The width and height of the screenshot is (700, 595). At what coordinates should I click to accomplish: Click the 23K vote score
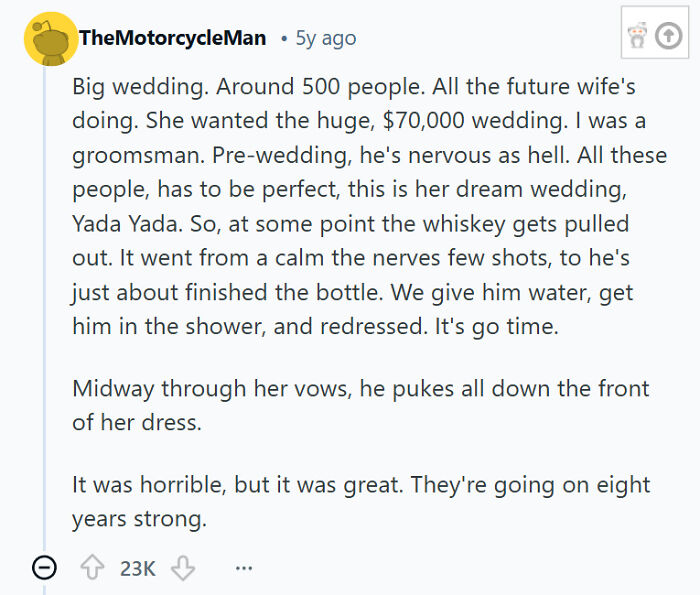coord(137,568)
